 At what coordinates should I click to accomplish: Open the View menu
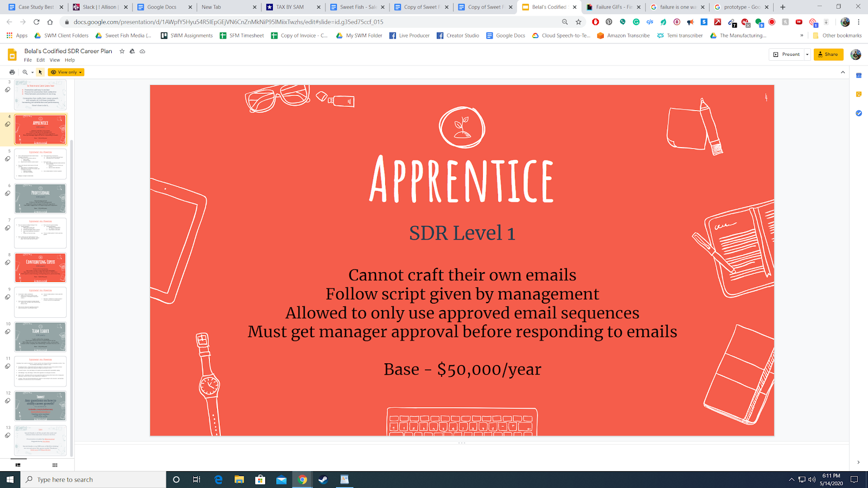pyautogui.click(x=55, y=60)
